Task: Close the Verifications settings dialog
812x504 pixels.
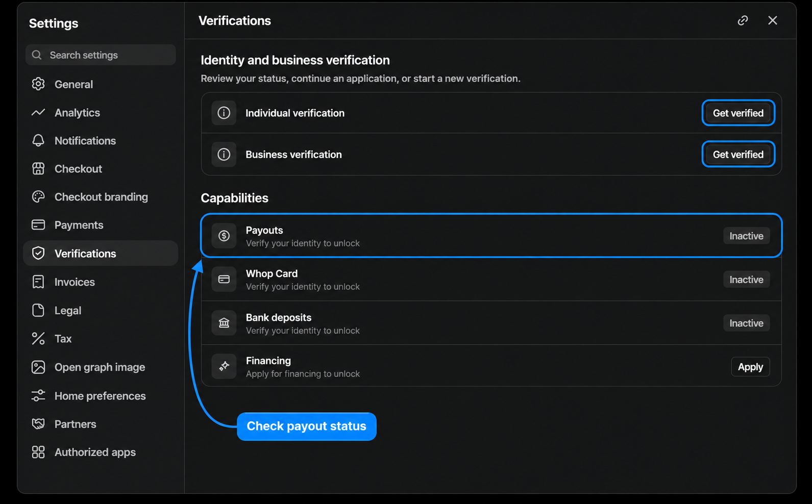Action: coord(773,20)
